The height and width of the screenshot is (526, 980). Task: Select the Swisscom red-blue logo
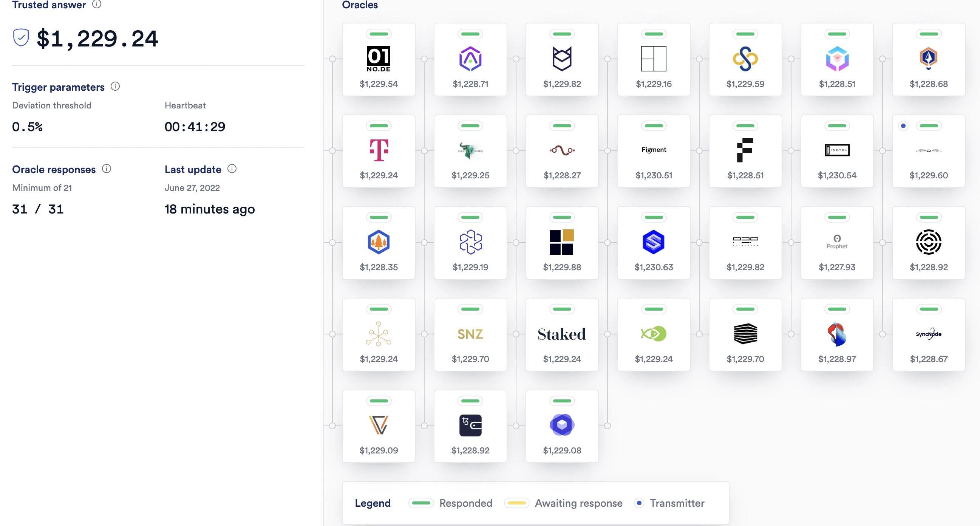pos(836,334)
